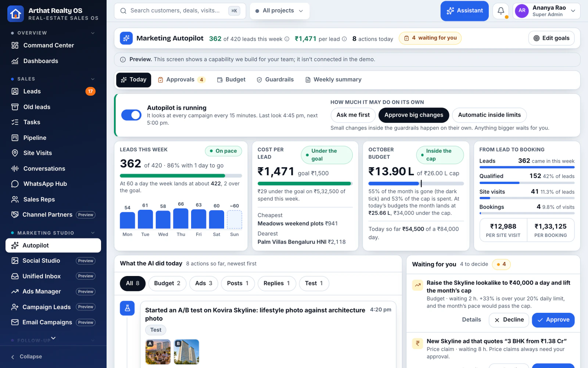The height and width of the screenshot is (368, 588).
Task: Open the Assistant
Action: point(465,11)
